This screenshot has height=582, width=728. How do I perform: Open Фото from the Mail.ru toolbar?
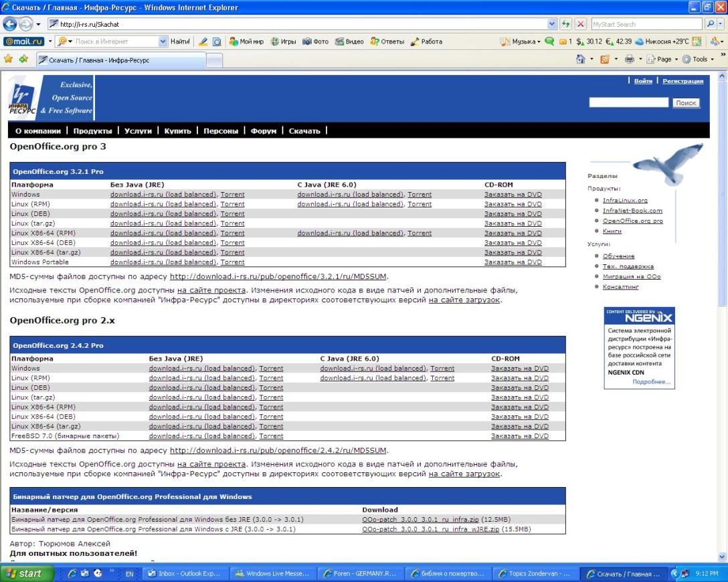point(315,41)
